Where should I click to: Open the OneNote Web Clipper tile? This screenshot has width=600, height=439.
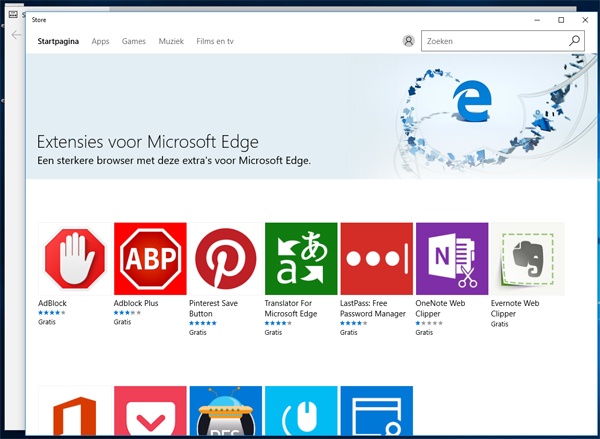pos(452,259)
